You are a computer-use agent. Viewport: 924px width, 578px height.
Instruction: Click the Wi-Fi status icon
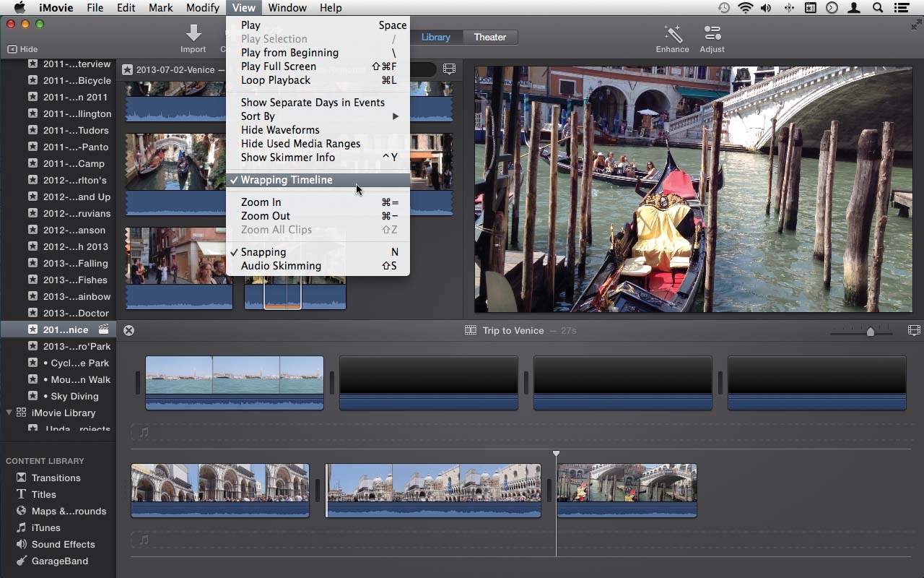tap(745, 8)
